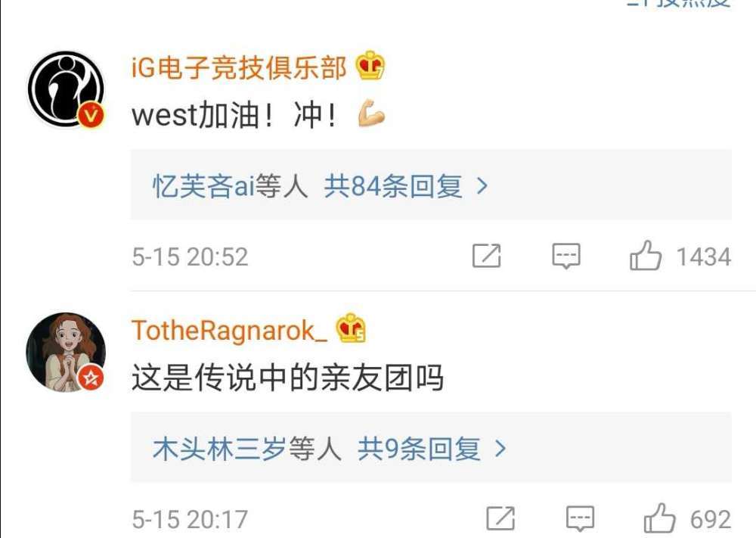
Task: Open TotheRagnarok_ user avatar
Action: (66, 352)
